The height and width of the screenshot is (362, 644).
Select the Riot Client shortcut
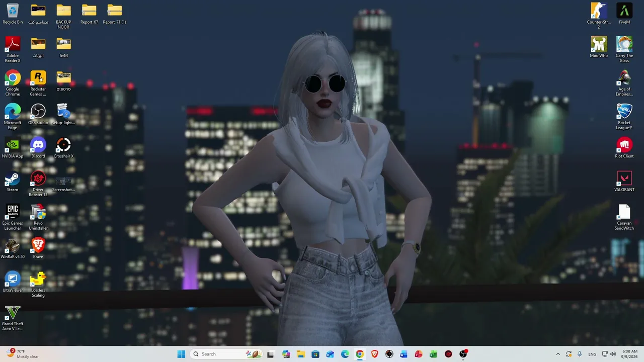coord(624,148)
